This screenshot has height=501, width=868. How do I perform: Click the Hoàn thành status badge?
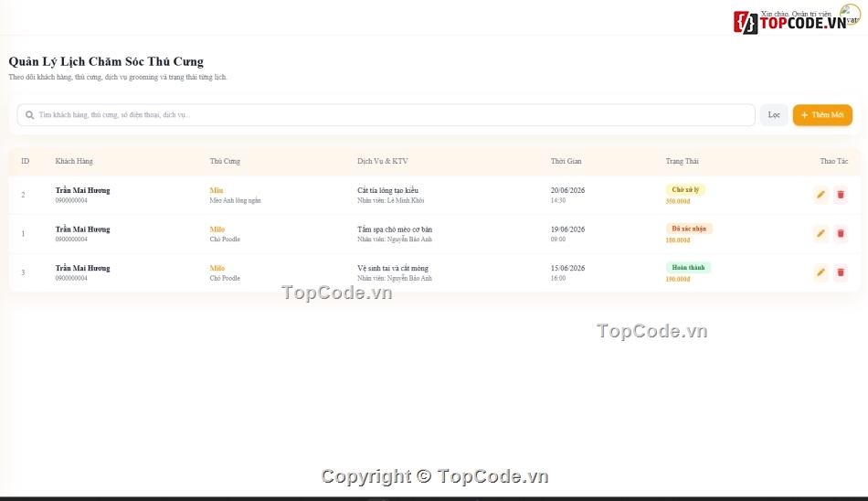(688, 267)
